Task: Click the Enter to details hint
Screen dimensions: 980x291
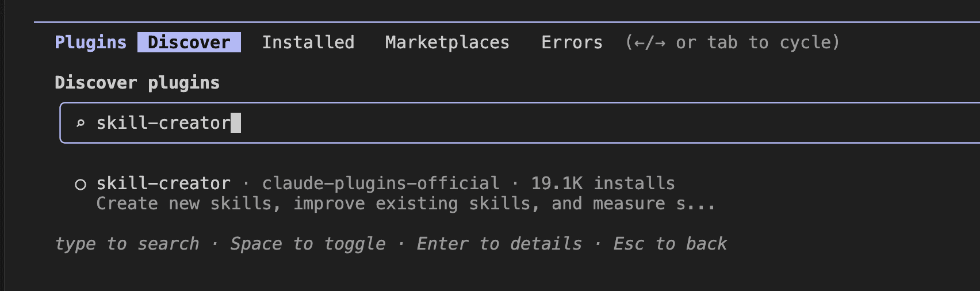Action: coord(499,244)
